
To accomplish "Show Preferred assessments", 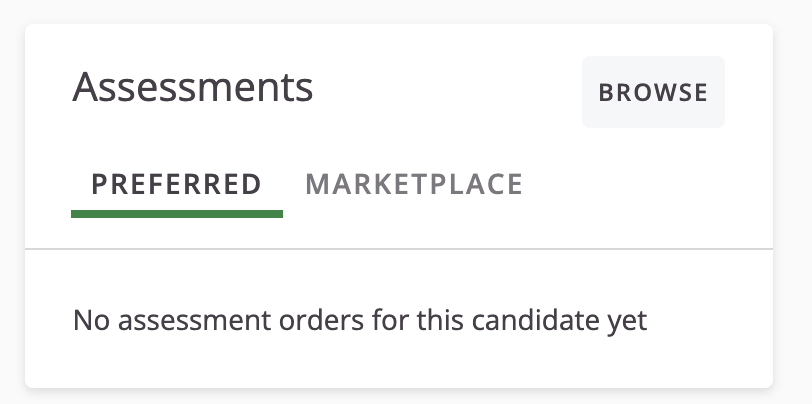I will [x=177, y=184].
